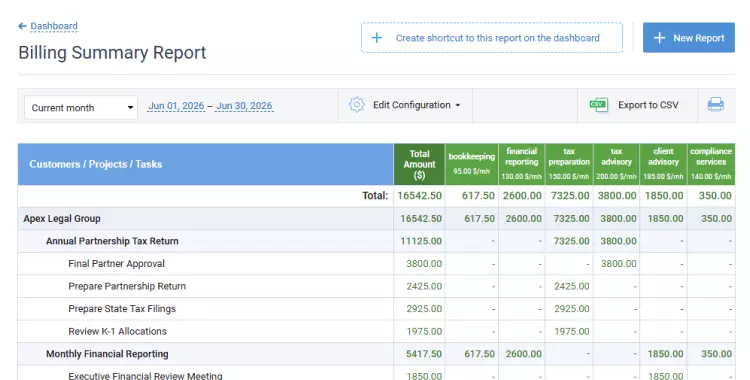Click the compliance services column header
This screenshot has height=380, width=750.
coord(711,164)
